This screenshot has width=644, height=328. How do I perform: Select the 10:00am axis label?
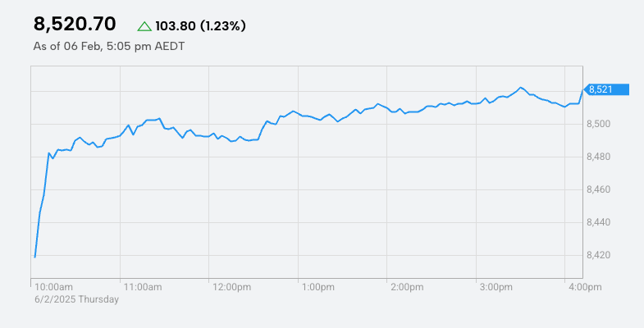(x=54, y=287)
